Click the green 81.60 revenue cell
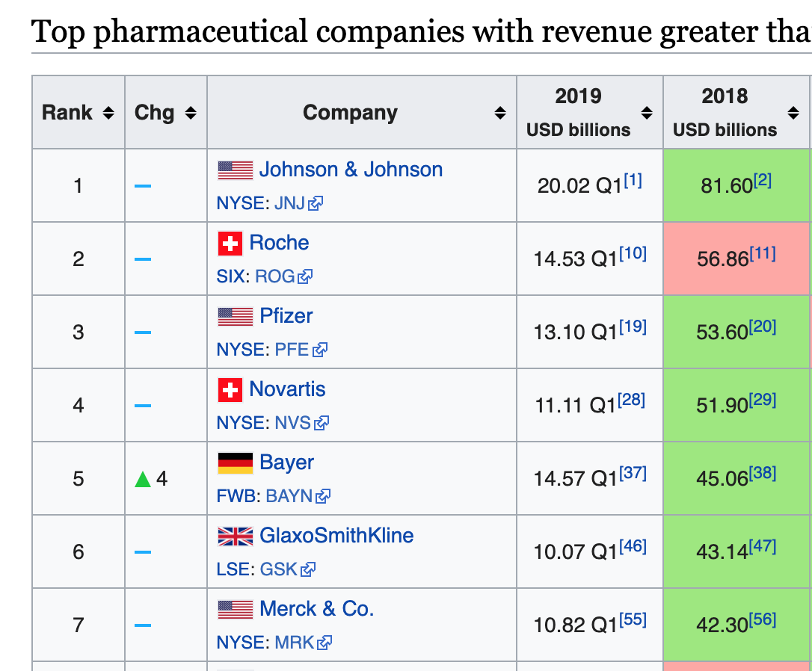Viewport: 812px width, 671px height. click(x=736, y=185)
